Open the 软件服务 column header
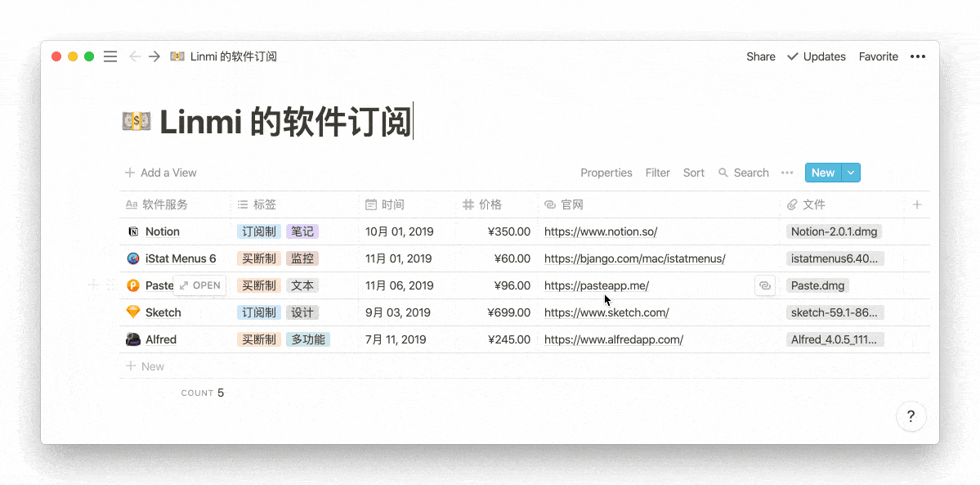 point(175,204)
